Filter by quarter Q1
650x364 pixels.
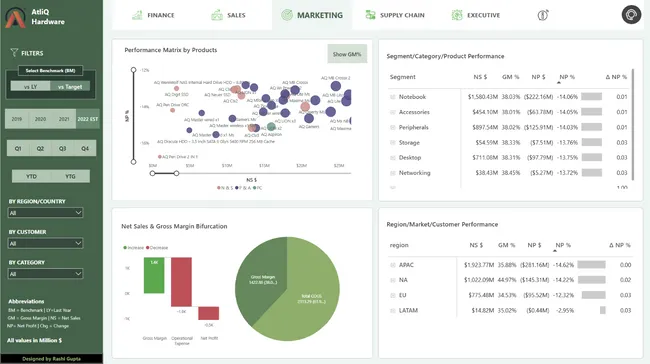(18, 148)
